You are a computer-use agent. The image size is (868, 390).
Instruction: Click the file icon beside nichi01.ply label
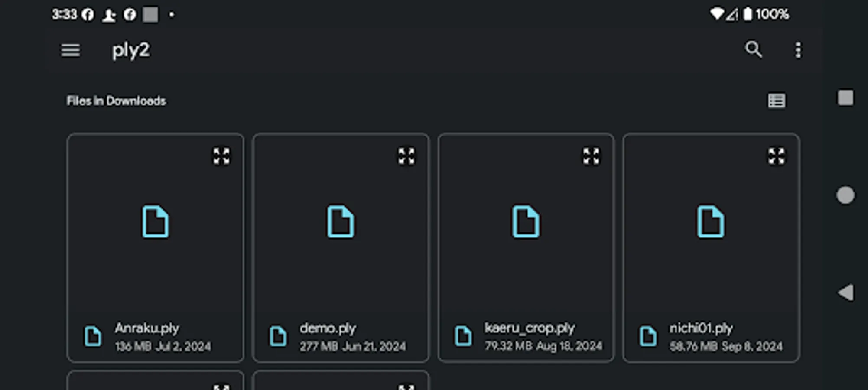(648, 337)
